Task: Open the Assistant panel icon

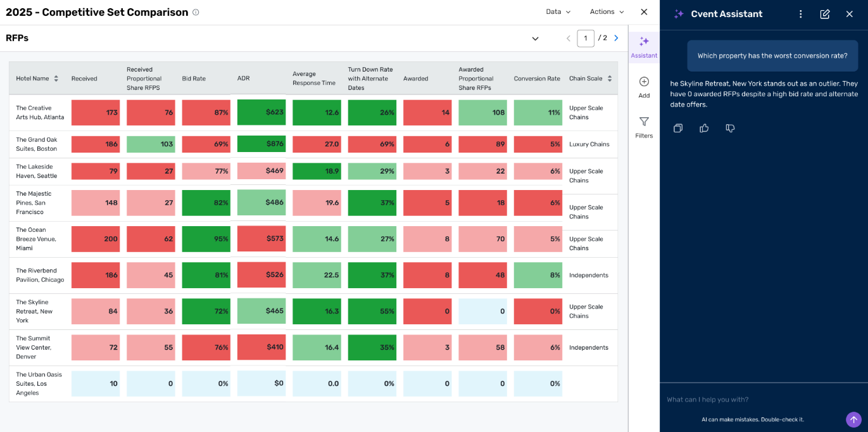Action: point(644,42)
